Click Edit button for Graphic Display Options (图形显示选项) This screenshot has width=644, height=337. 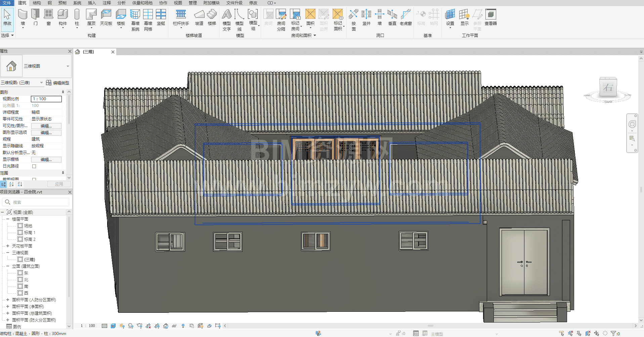click(46, 133)
